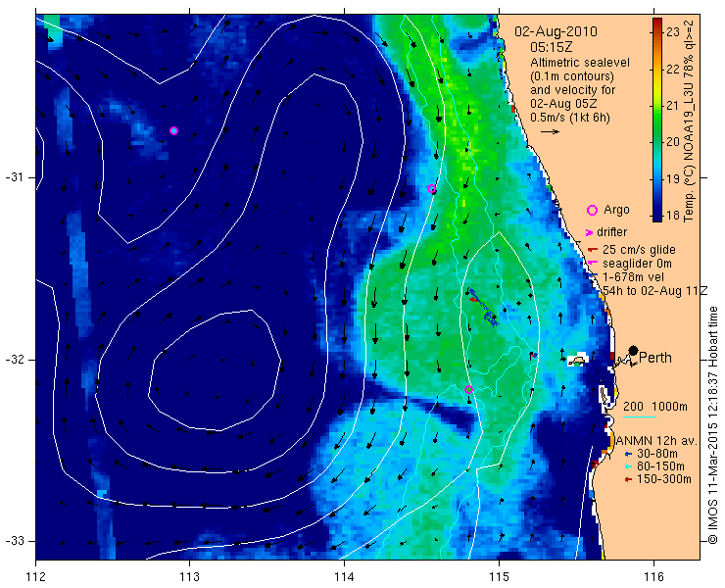Click the -32 latitude axis label
725x588 pixels.
coord(14,360)
